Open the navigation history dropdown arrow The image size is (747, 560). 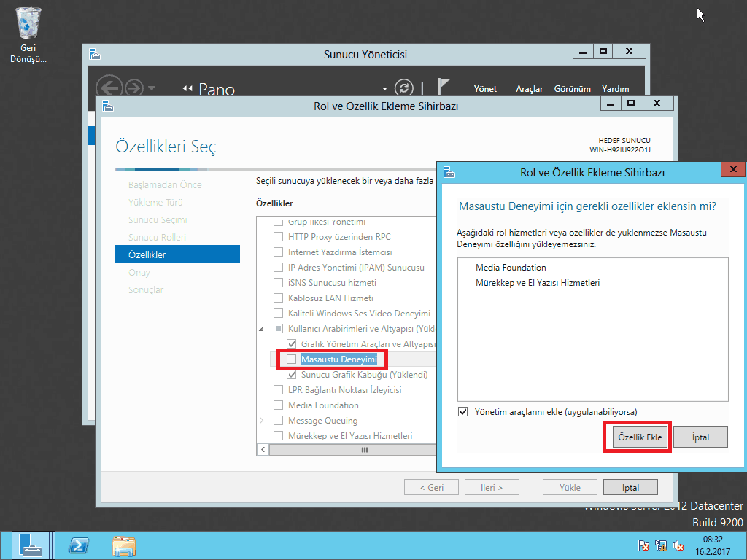click(x=151, y=88)
